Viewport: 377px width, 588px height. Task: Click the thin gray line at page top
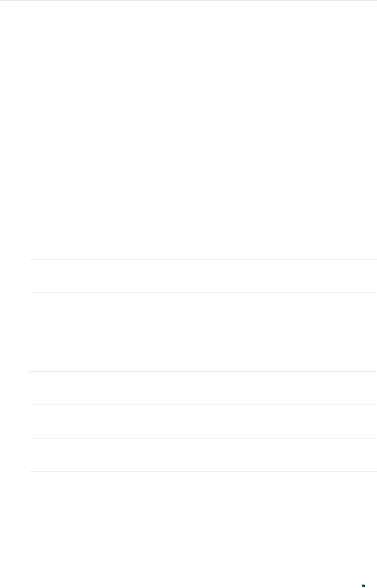[x=188, y=0]
